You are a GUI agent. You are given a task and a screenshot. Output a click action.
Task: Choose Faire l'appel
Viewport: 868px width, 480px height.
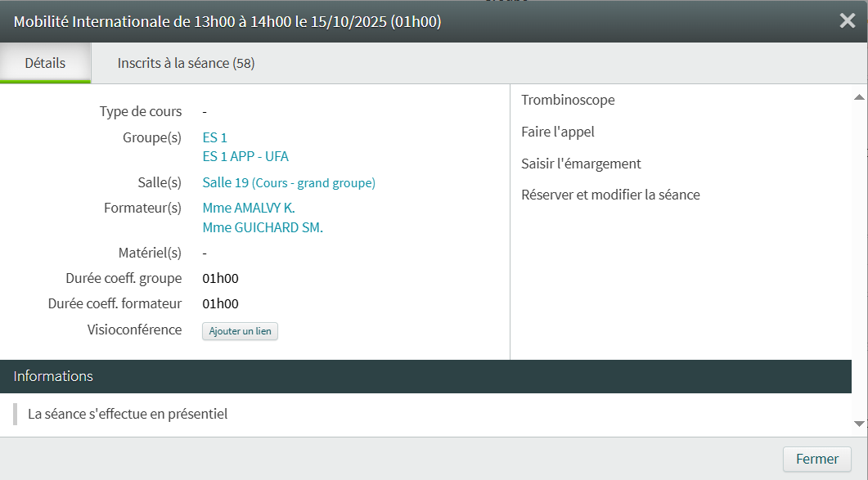(x=558, y=132)
